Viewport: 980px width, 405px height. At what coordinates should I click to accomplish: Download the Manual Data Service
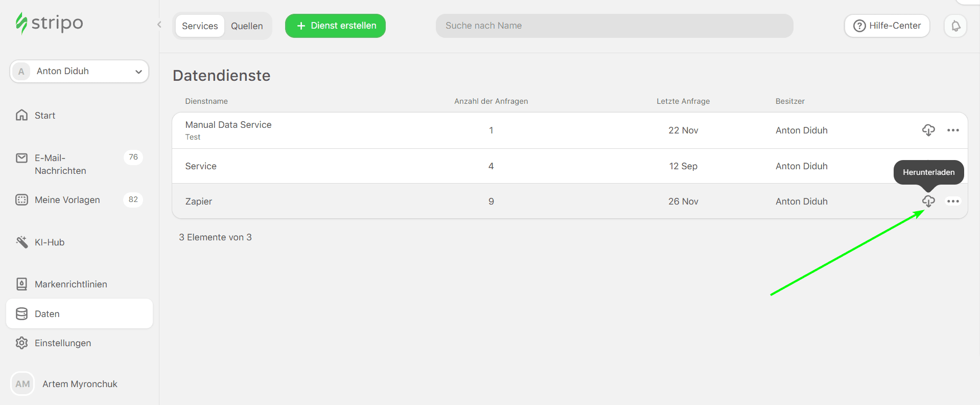928,130
